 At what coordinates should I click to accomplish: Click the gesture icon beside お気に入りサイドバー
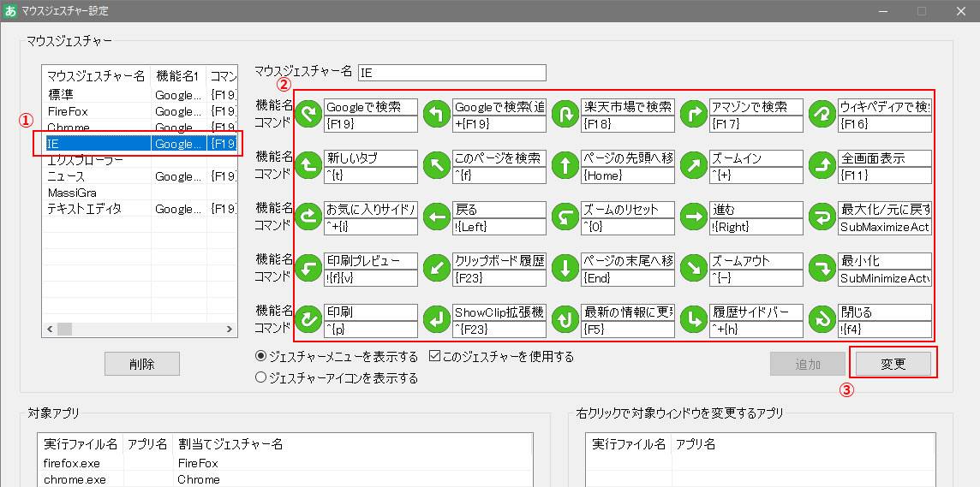click(x=308, y=216)
